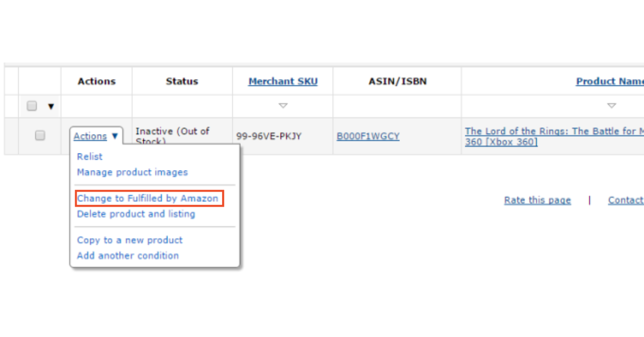Click the Inactive (Out of Stock) status cell
Viewport: 644px width, 337px height.
coord(172,131)
